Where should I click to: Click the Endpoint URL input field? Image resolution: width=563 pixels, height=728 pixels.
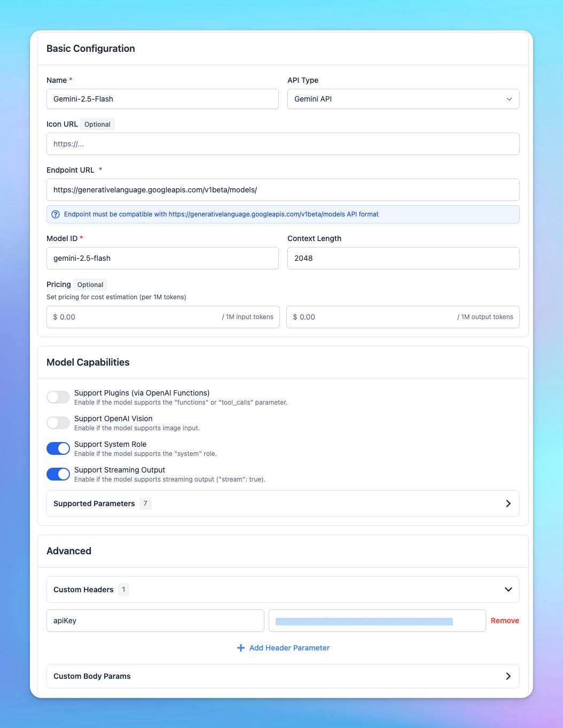tap(283, 190)
